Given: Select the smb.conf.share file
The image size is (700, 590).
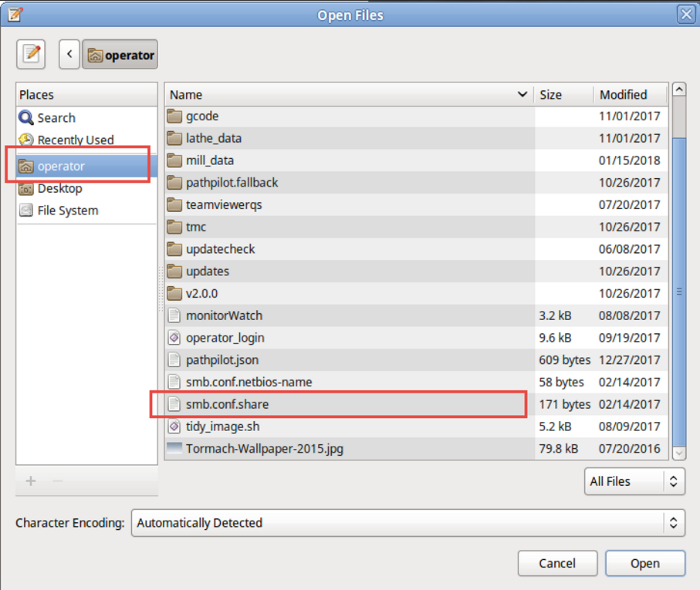Looking at the screenshot, I should coord(227,404).
